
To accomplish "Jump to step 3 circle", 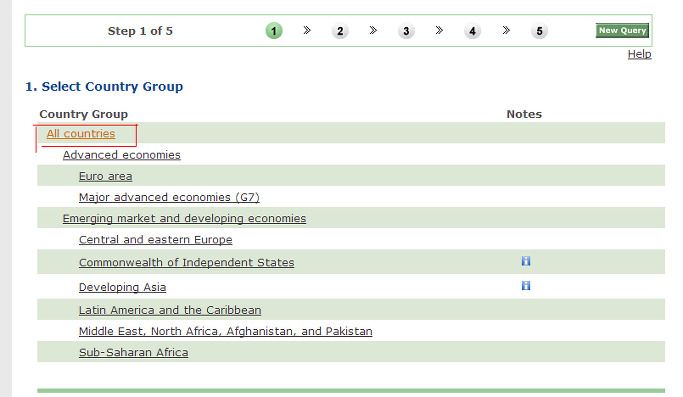I will click(x=406, y=31).
